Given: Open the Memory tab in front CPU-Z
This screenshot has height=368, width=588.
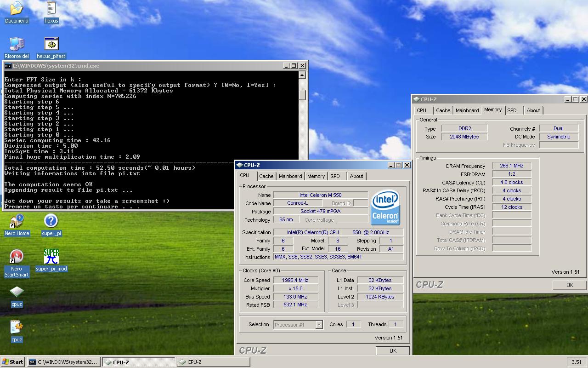Looking at the screenshot, I should [x=316, y=176].
